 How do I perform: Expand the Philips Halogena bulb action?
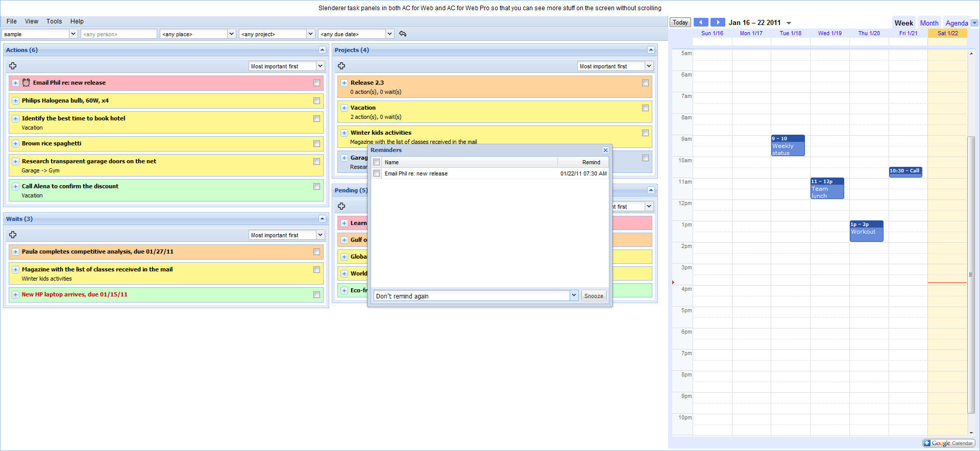(x=15, y=101)
